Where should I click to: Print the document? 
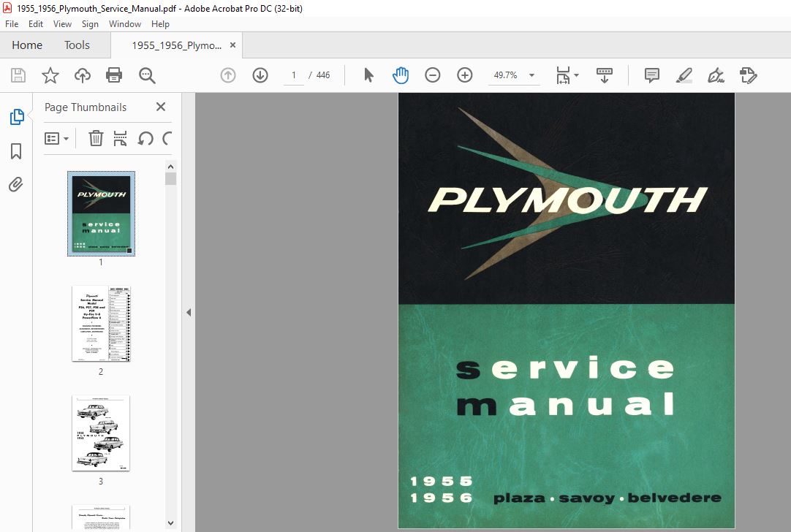click(x=114, y=76)
